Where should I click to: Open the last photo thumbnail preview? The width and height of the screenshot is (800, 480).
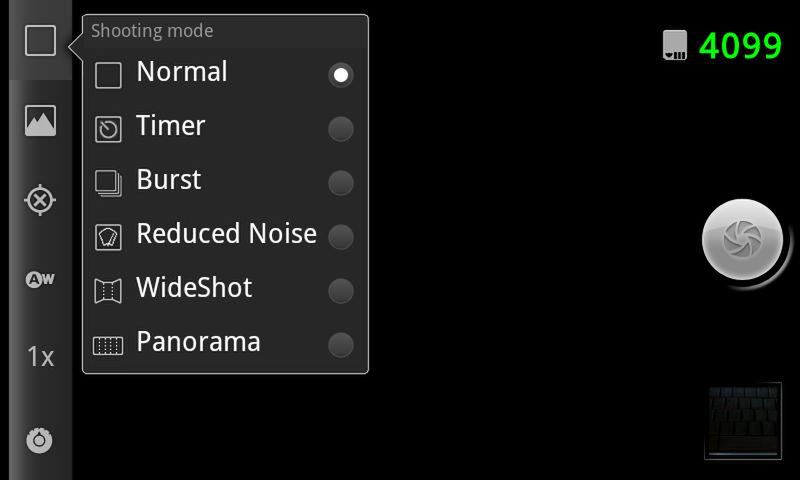(x=743, y=421)
